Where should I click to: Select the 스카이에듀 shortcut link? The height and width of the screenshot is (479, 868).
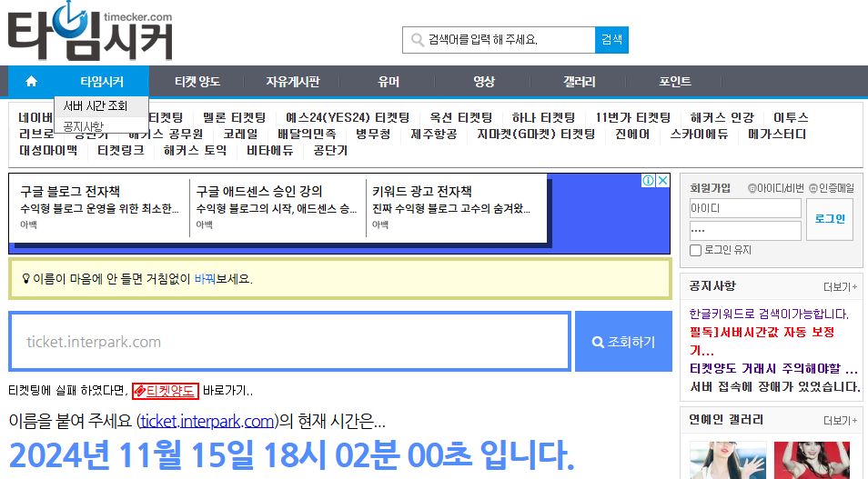(699, 135)
